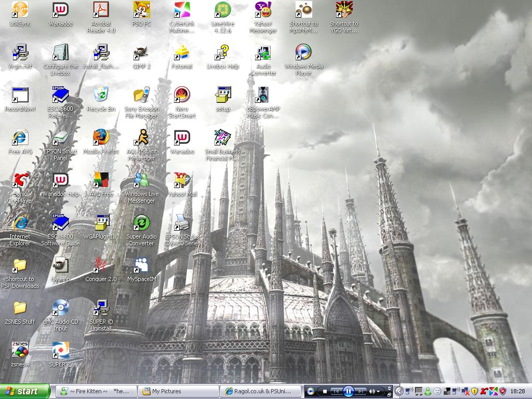Switch to the Fire Kitten chat taskbar window

click(x=97, y=391)
